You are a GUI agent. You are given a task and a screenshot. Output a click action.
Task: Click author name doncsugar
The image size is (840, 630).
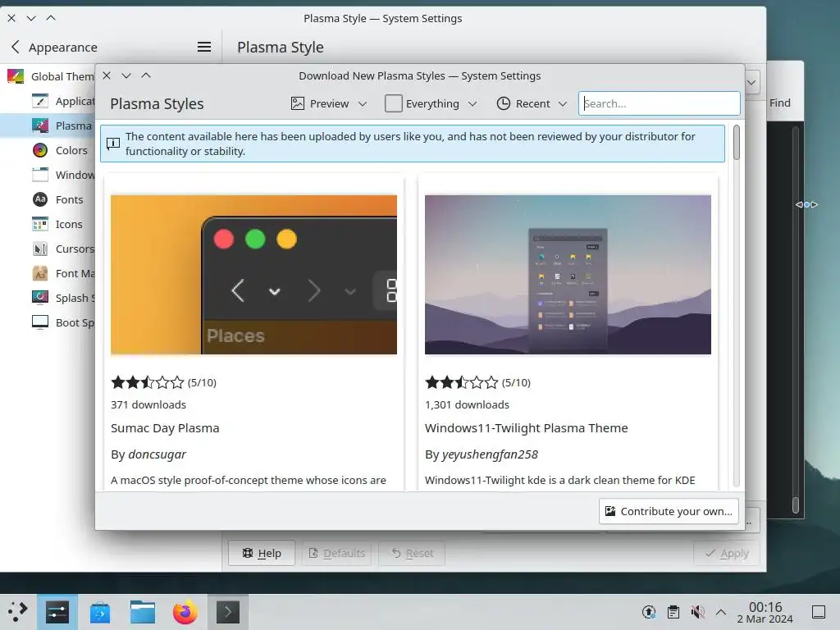(x=157, y=454)
